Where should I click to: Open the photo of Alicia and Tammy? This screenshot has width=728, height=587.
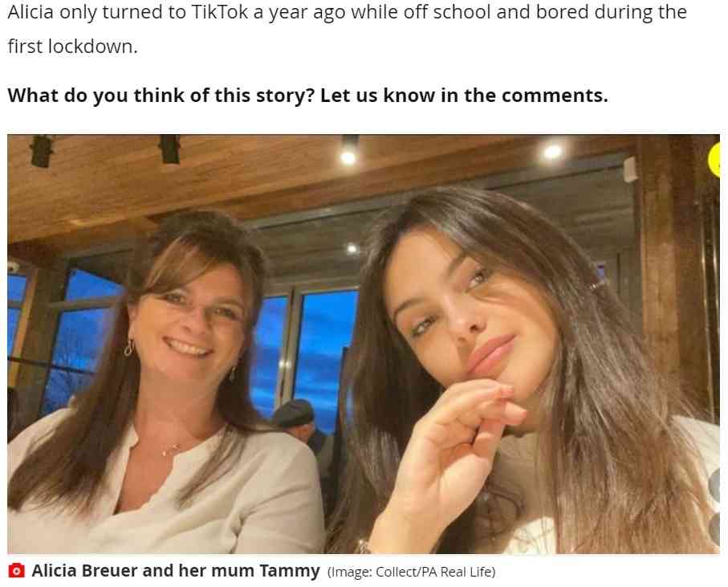364,344
